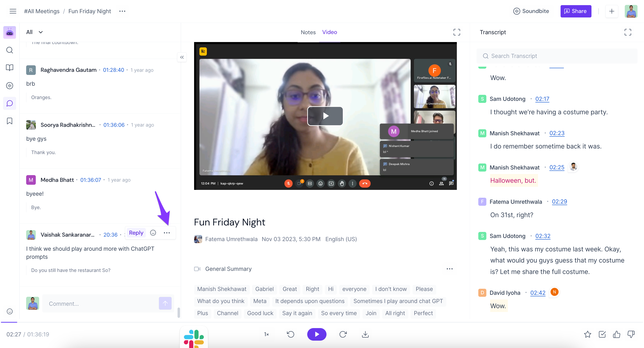Reply to Vaishak Sankaranarayanan's comment
This screenshot has width=644, height=348.
136,233
